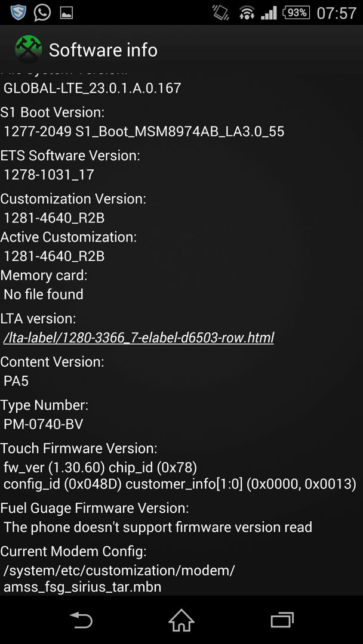Image resolution: width=363 pixels, height=644 pixels.
Task: Tap the Type Number PM-0740-BV entry
Action: click(44, 414)
